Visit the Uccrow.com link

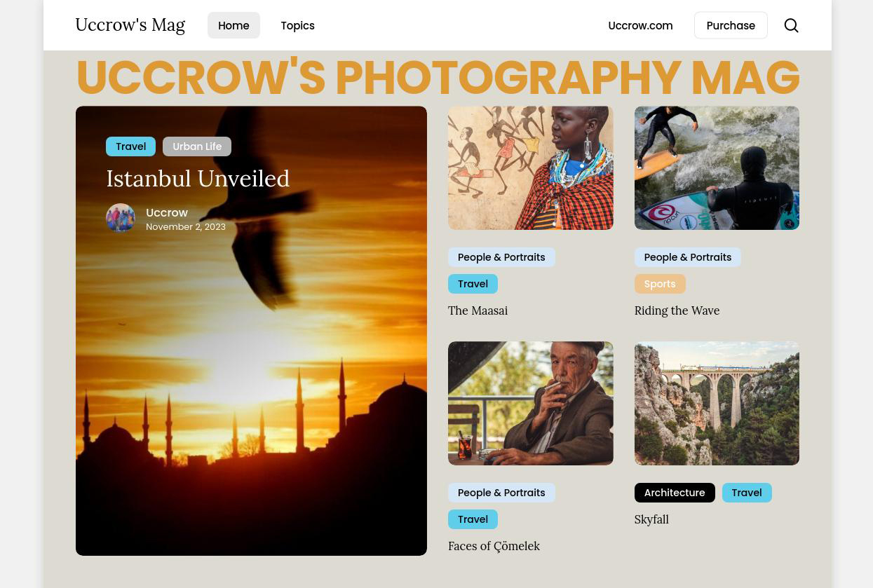640,25
